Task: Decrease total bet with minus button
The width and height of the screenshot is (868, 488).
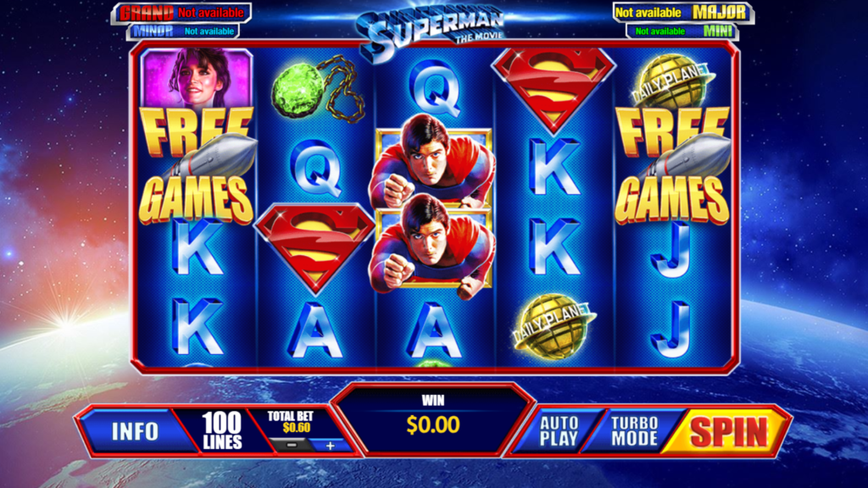Action: pos(292,445)
